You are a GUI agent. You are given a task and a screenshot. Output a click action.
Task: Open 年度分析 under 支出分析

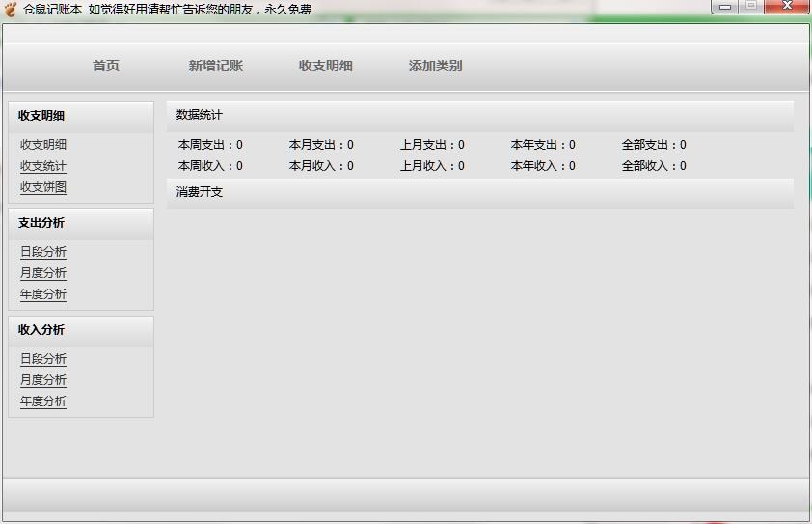[43, 294]
